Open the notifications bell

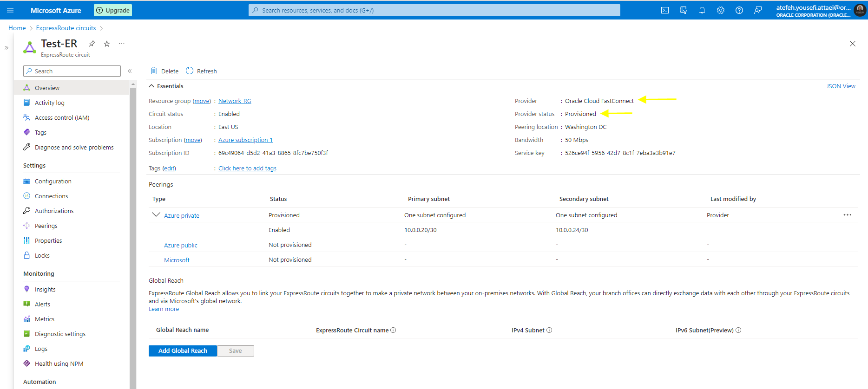tap(702, 10)
